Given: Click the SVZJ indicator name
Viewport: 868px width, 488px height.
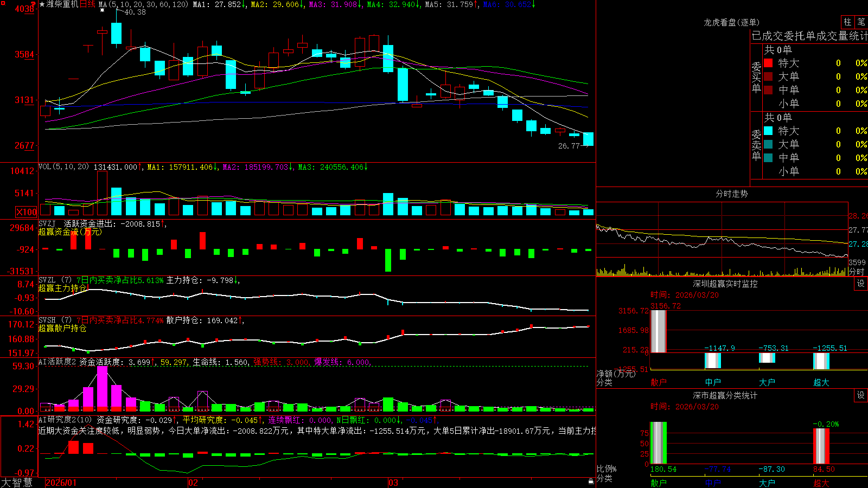Looking at the screenshot, I should (47, 223).
